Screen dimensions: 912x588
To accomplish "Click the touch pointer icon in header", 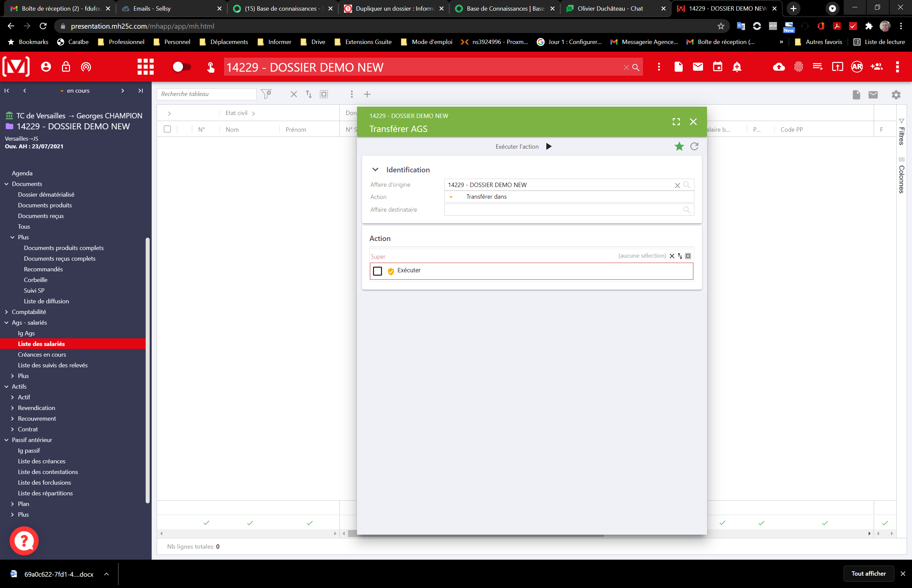I will click(210, 67).
